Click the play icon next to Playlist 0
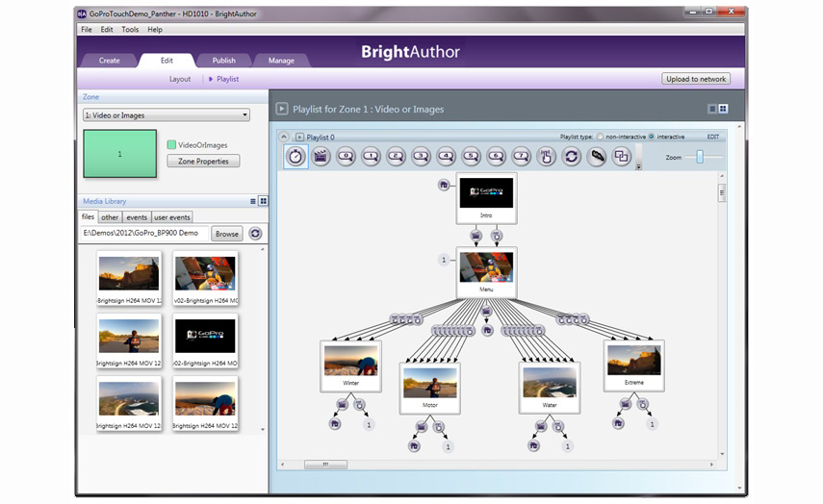823x504 pixels. coord(299,137)
